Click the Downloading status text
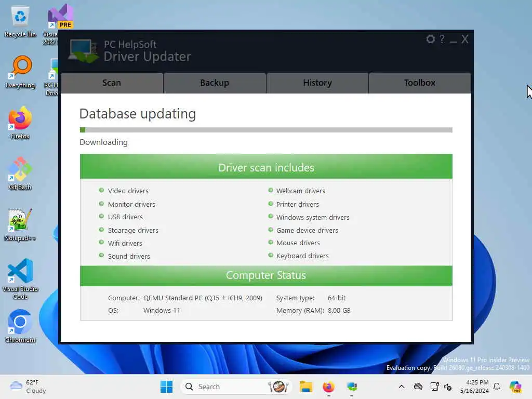 (x=103, y=142)
